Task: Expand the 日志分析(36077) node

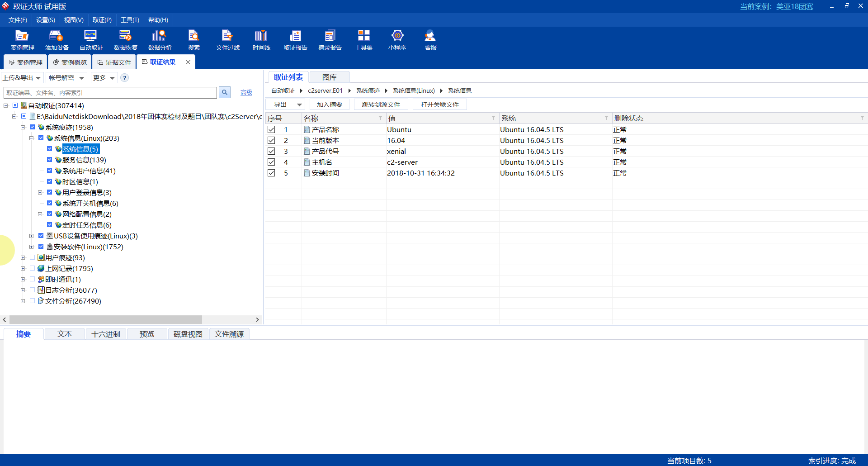Action: [23, 290]
